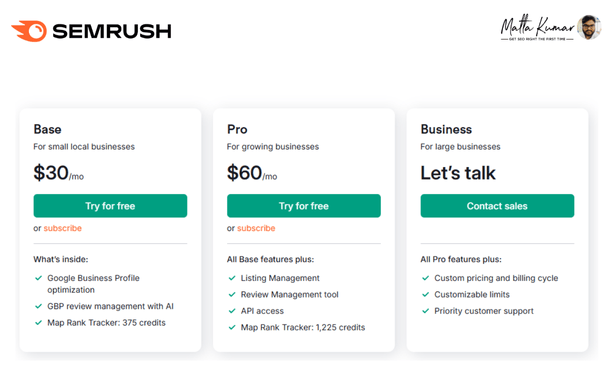The width and height of the screenshot is (612, 381).
Task: Click the Matta Kumar signature logo
Action: click(x=537, y=28)
